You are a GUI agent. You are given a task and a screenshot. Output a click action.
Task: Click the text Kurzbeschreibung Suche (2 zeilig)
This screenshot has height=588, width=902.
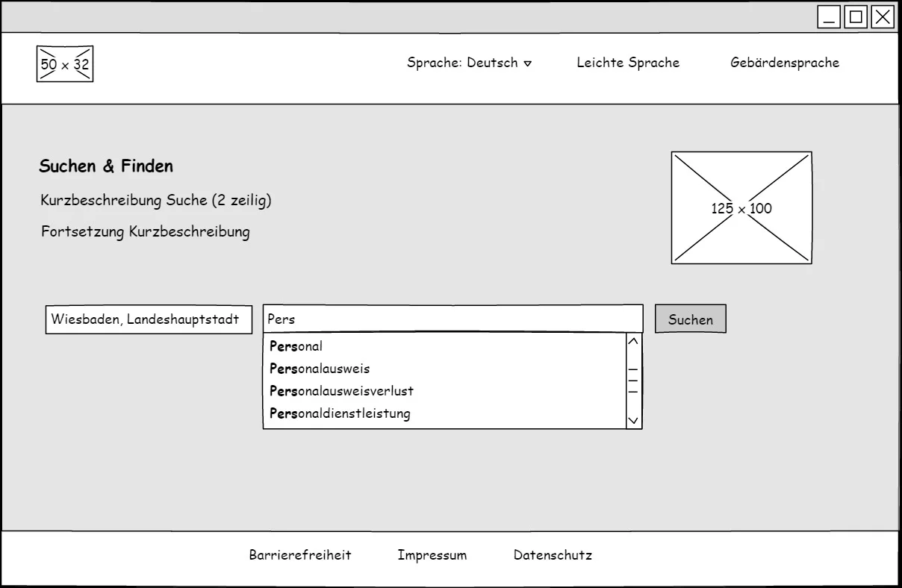(x=156, y=201)
